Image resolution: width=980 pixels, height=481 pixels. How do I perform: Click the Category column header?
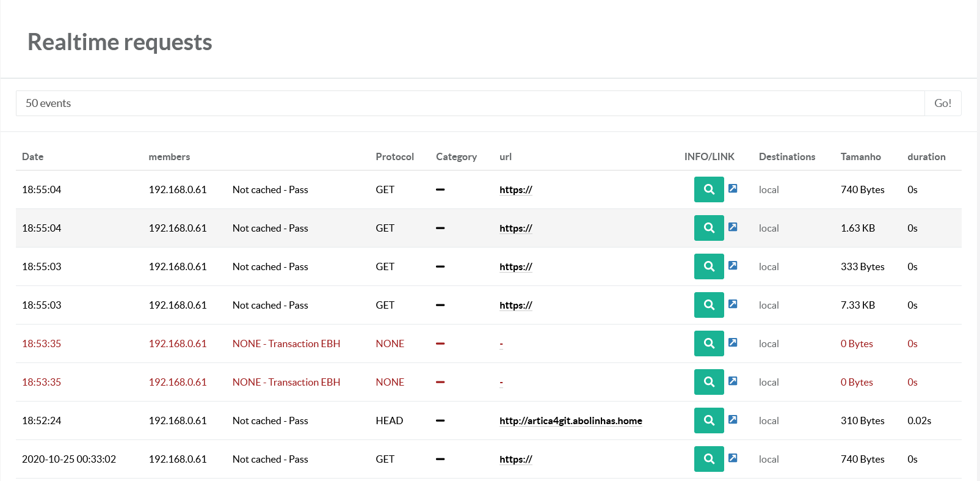[456, 156]
